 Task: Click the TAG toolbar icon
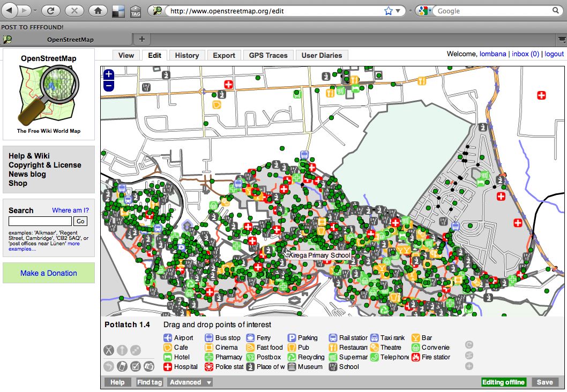[136, 11]
